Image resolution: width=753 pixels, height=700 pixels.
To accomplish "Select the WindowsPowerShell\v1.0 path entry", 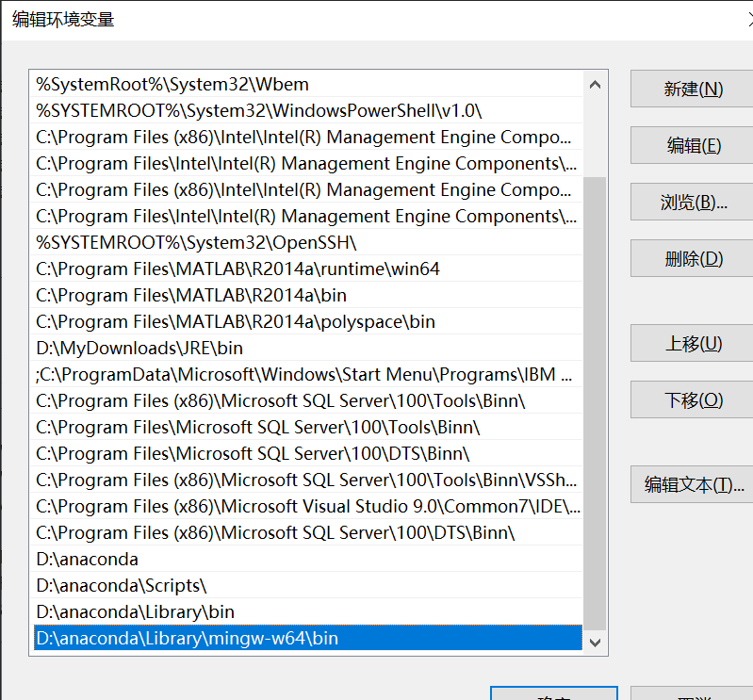I will pyautogui.click(x=259, y=111).
